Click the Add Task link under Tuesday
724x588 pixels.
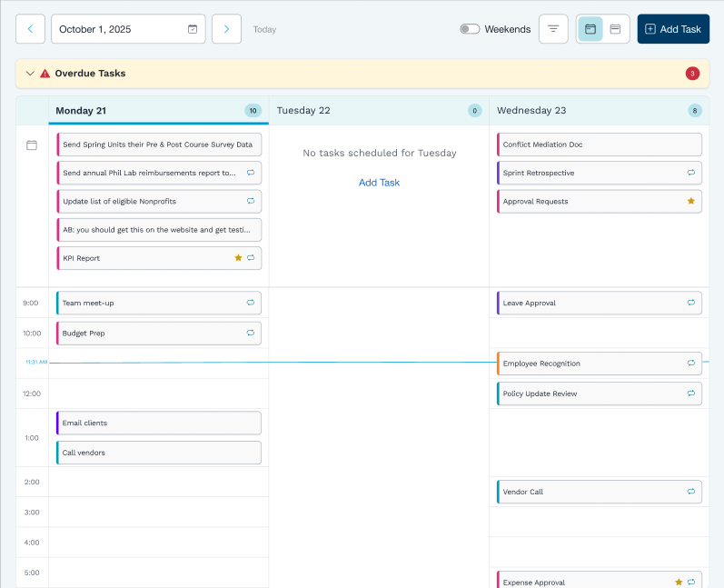tap(379, 183)
